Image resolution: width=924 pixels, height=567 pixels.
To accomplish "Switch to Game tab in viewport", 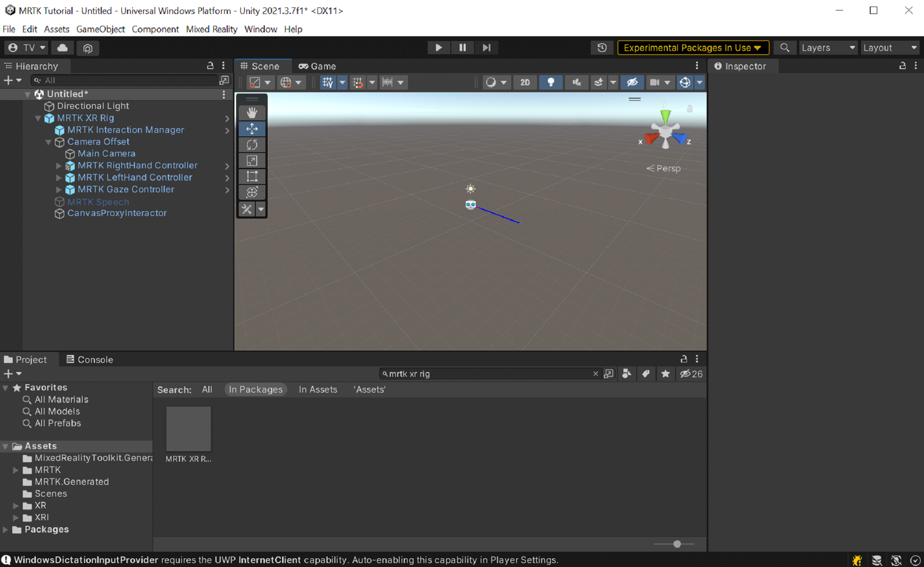I will click(x=321, y=66).
